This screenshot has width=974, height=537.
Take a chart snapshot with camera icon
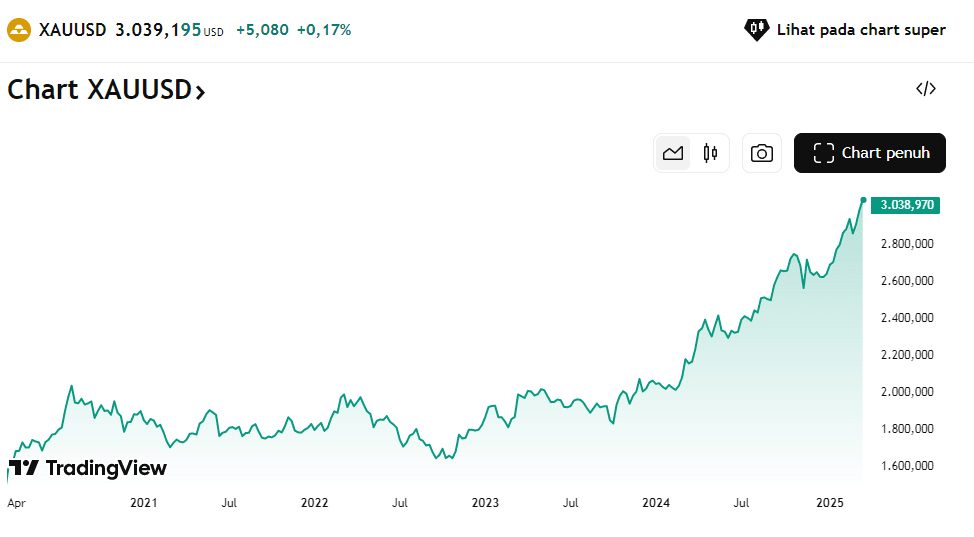(762, 153)
